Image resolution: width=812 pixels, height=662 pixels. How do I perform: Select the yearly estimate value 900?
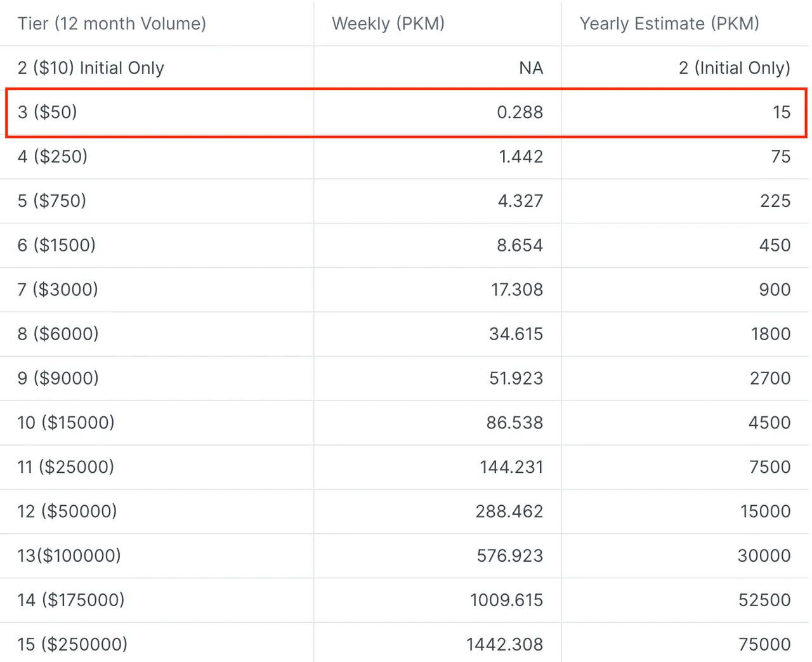(x=775, y=289)
